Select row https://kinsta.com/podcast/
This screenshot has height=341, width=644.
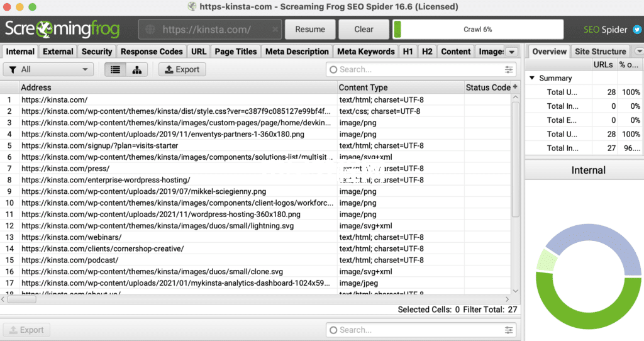(x=255, y=260)
